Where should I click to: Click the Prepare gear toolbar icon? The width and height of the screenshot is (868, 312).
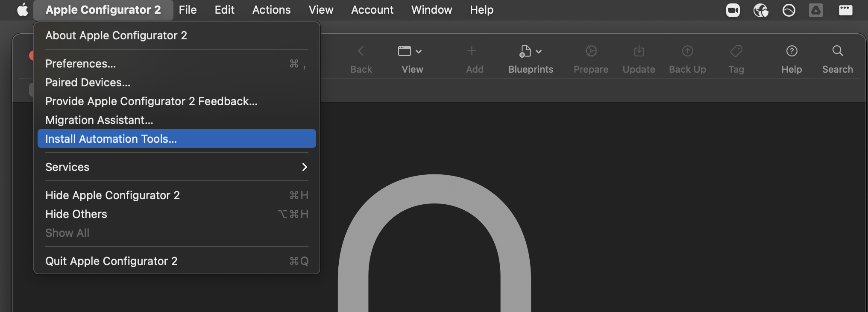591,51
